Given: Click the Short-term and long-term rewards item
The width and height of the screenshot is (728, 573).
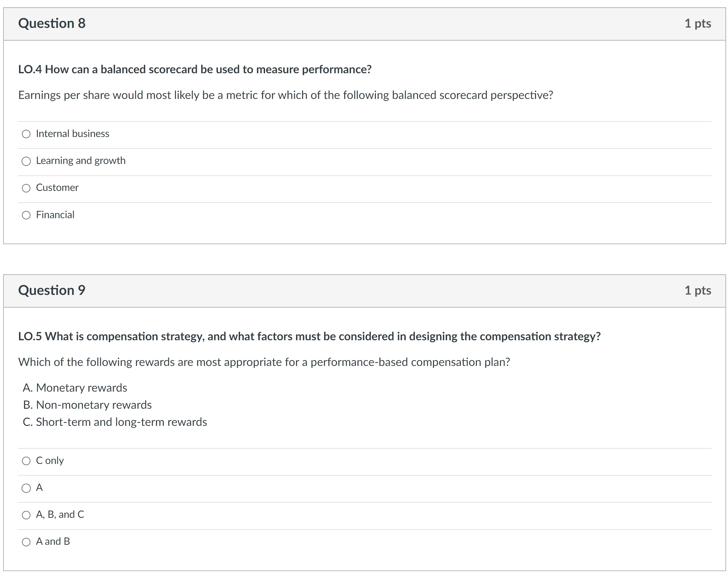Looking at the screenshot, I should pyautogui.click(x=115, y=422).
